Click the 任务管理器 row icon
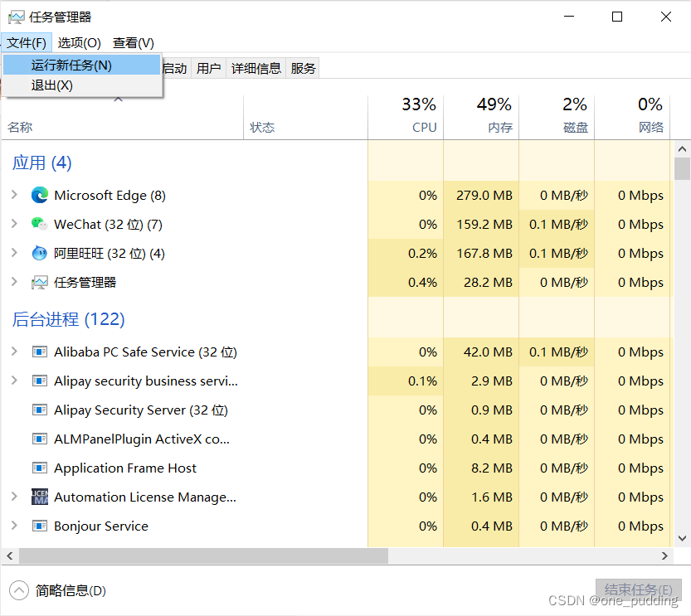The height and width of the screenshot is (616, 691). click(40, 282)
